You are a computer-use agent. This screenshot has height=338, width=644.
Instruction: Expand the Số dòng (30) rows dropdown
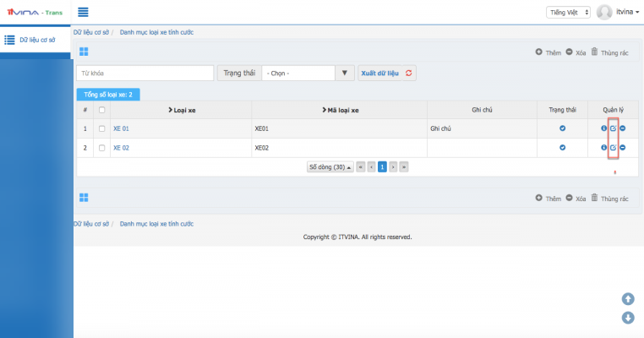(330, 167)
